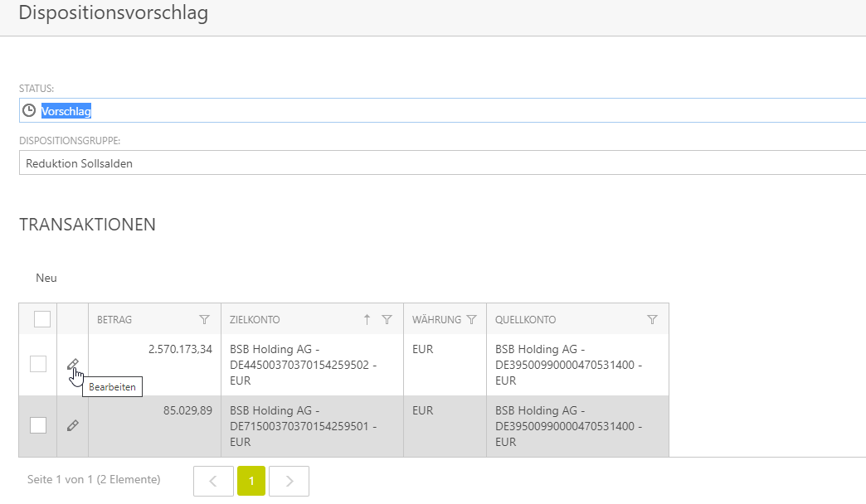Check the box for the 85.029,89 row

tap(38, 425)
